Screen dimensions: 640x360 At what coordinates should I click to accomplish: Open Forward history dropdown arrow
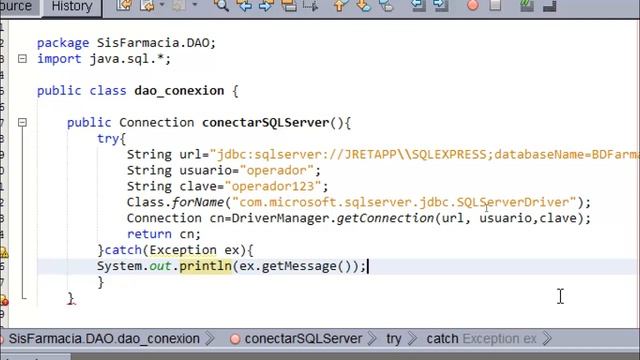click(x=194, y=5)
